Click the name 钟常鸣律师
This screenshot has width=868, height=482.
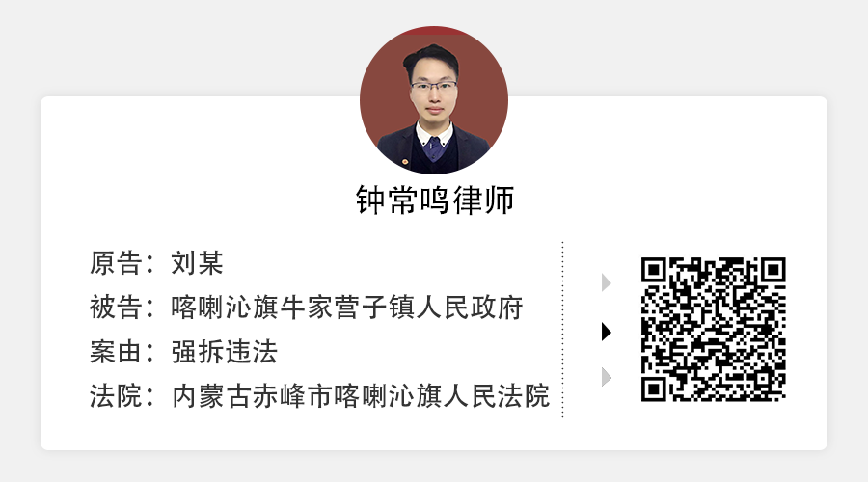[435, 200]
